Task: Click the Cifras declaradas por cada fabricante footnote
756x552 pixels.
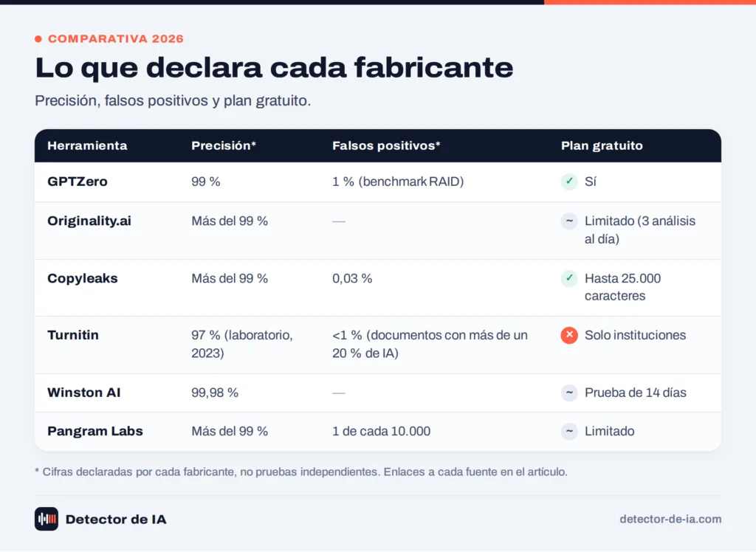Action: coord(301,472)
